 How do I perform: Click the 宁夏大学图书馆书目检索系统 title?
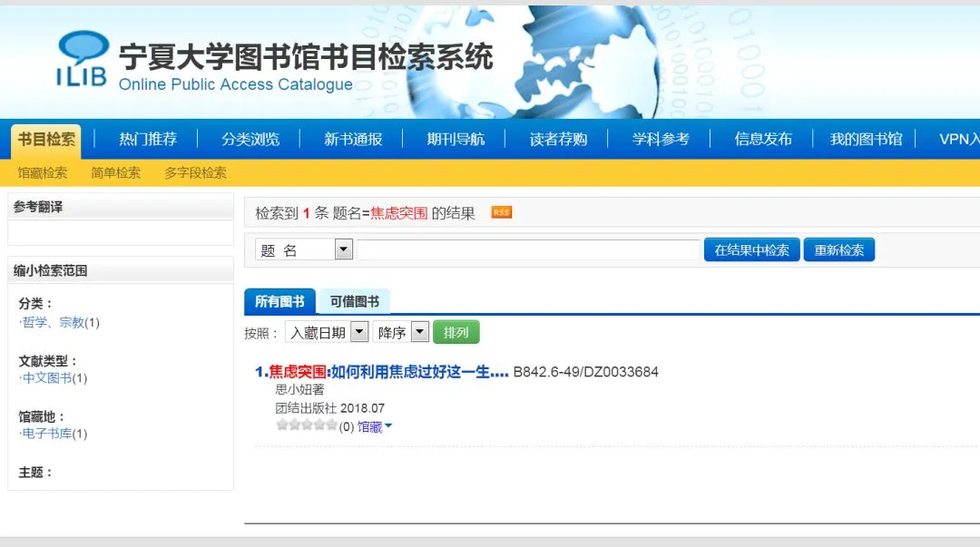coord(307,57)
